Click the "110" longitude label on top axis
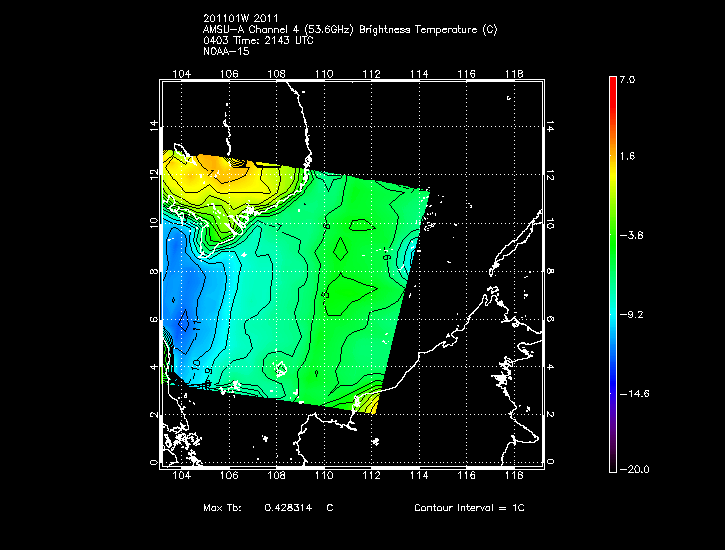The width and height of the screenshot is (725, 550). [324, 74]
